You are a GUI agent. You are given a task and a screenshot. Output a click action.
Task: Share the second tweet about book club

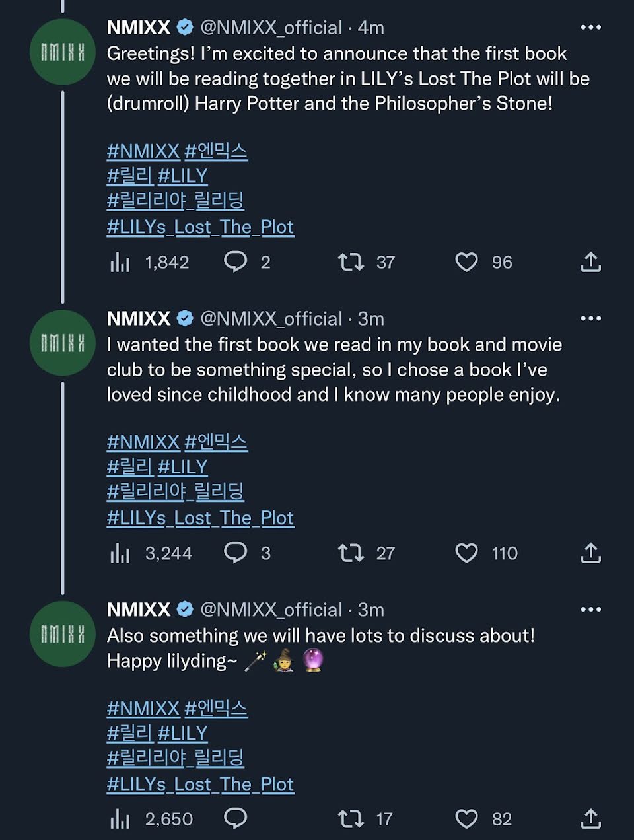(x=590, y=553)
